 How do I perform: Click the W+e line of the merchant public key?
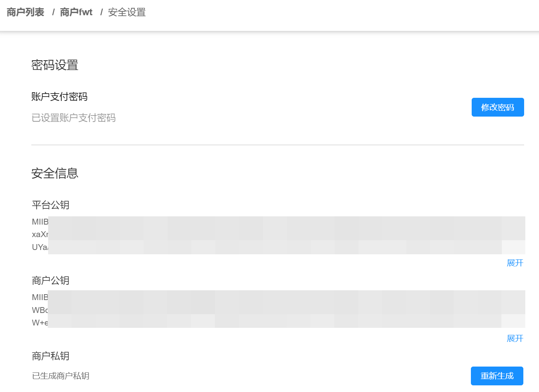point(39,322)
